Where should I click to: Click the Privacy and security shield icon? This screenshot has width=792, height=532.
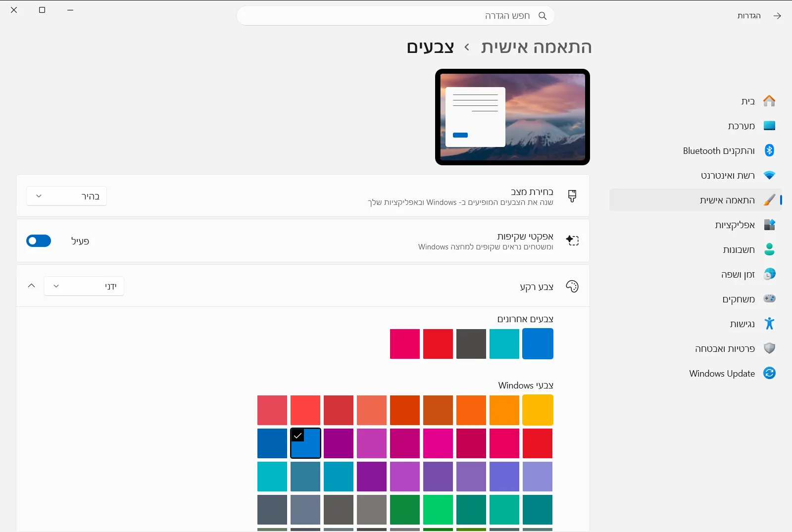pyautogui.click(x=769, y=348)
